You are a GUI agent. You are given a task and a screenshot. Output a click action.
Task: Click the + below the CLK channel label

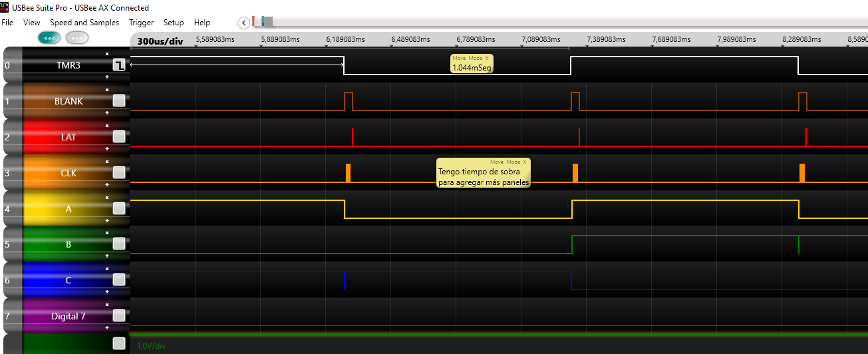tap(107, 185)
